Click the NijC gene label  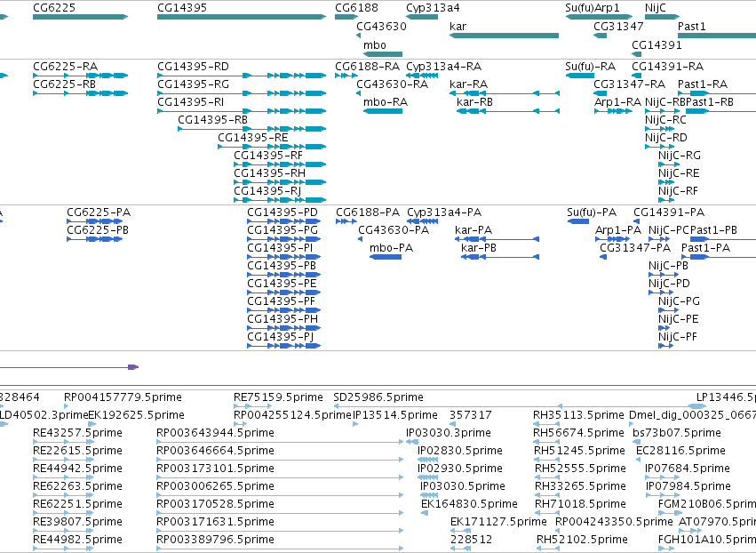[656, 8]
